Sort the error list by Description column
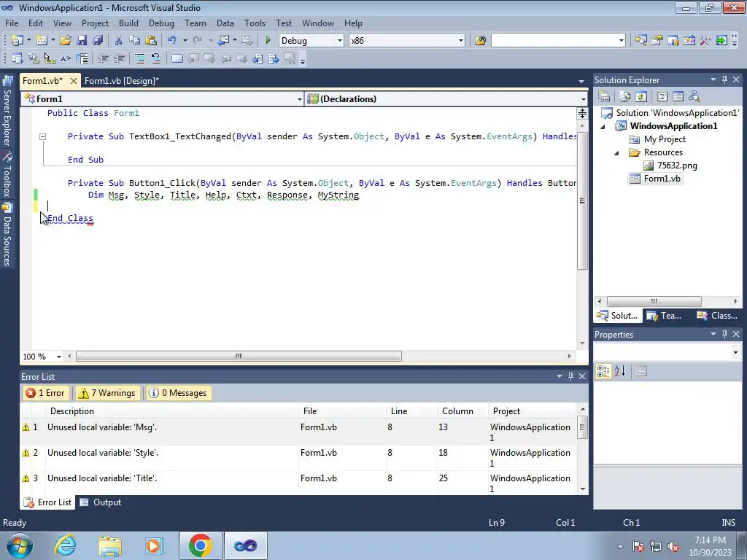The width and height of the screenshot is (747, 560). coord(172,411)
